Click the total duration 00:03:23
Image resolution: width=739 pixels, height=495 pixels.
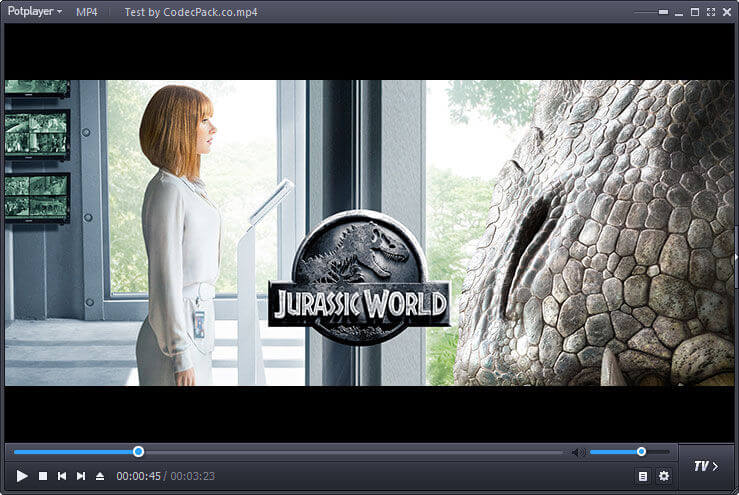tap(193, 476)
